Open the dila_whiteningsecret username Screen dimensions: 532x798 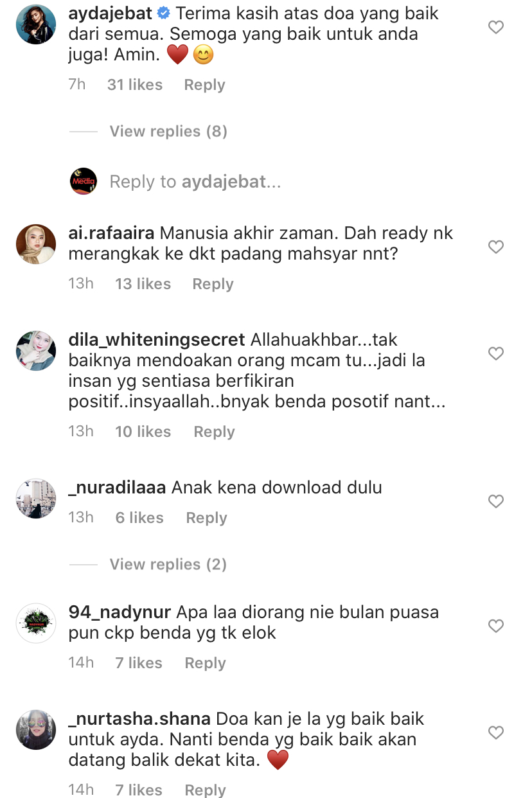click(x=157, y=340)
